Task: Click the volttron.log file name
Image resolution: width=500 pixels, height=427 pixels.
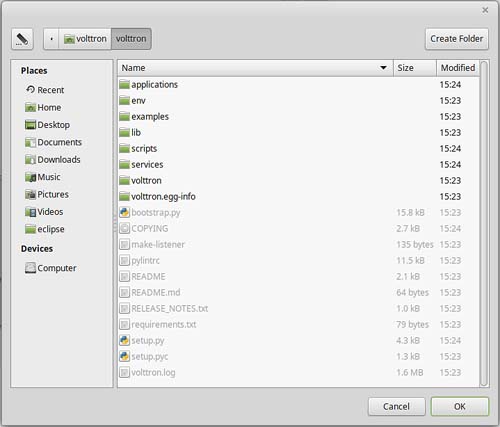Action: (x=153, y=372)
